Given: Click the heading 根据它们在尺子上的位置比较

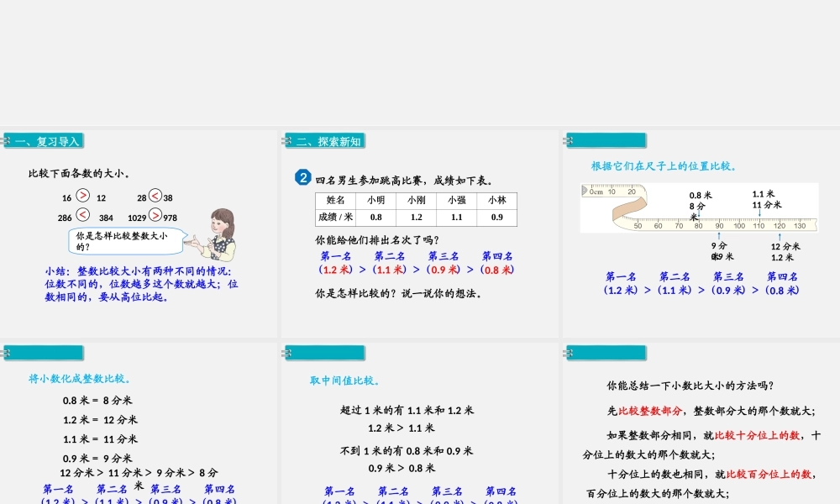Looking at the screenshot, I should (664, 166).
